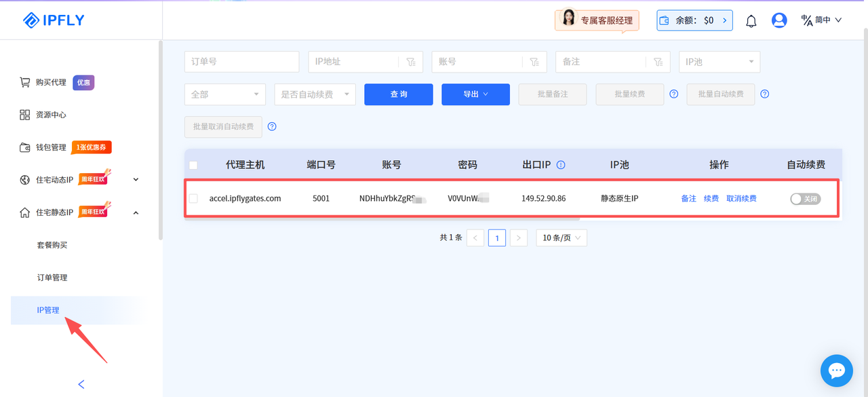Click the help icon beside 批量续费

click(673, 94)
